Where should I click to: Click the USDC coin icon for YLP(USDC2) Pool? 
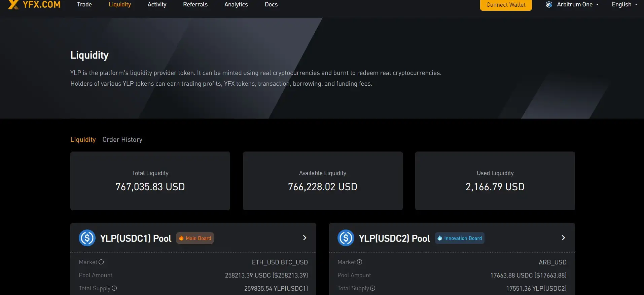[x=346, y=238]
